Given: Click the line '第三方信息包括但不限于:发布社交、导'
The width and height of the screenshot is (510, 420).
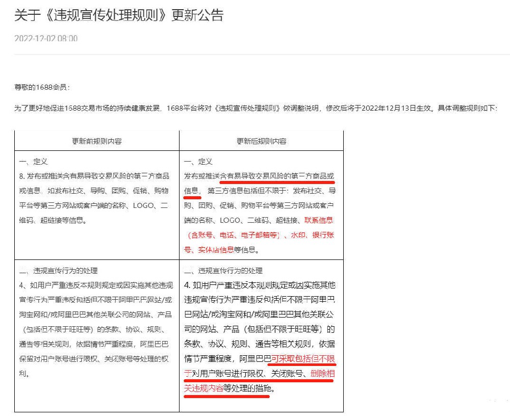Looking at the screenshot, I should pos(272,191).
